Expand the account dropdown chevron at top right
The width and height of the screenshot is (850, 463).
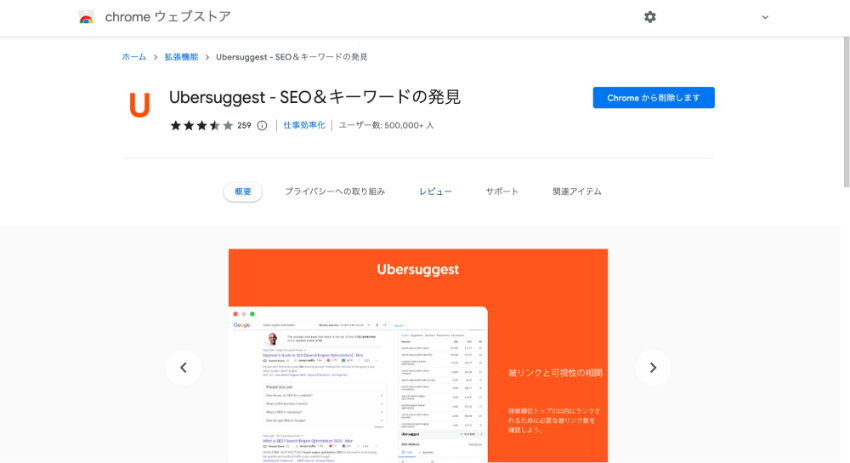[x=765, y=17]
